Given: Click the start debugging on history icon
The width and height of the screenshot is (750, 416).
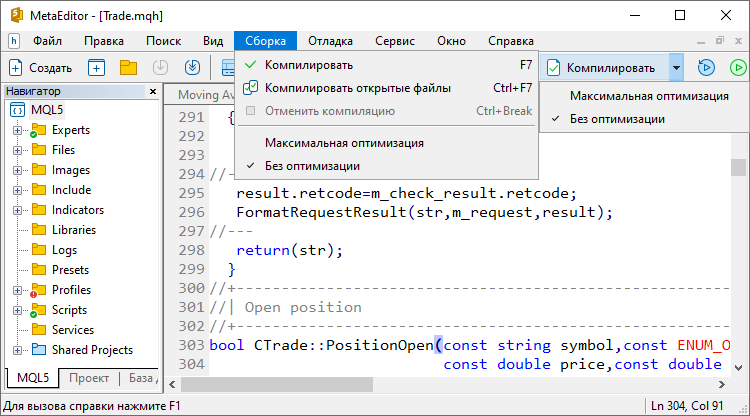Looking at the screenshot, I should pyautogui.click(x=706, y=67).
